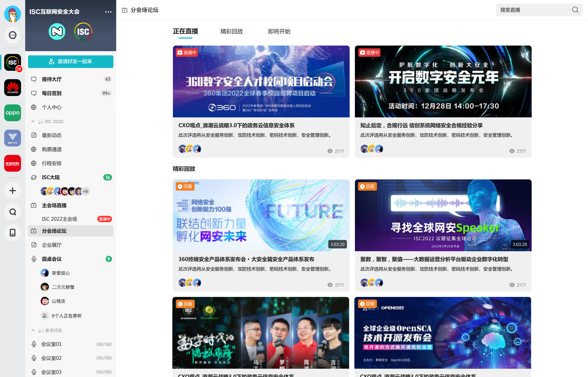588x377 pixels.
Task: Open the 360数字安全人才校园 live thumbnail
Action: tap(261, 82)
